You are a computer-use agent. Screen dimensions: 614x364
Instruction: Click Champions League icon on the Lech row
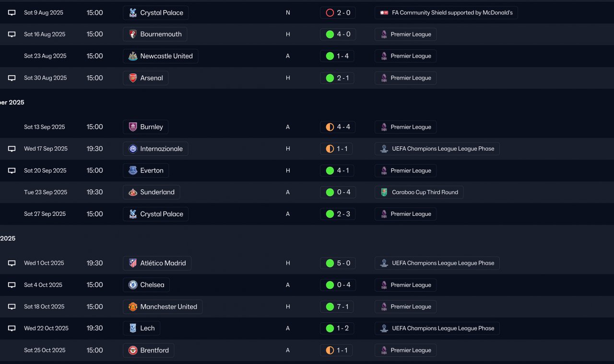point(384,329)
